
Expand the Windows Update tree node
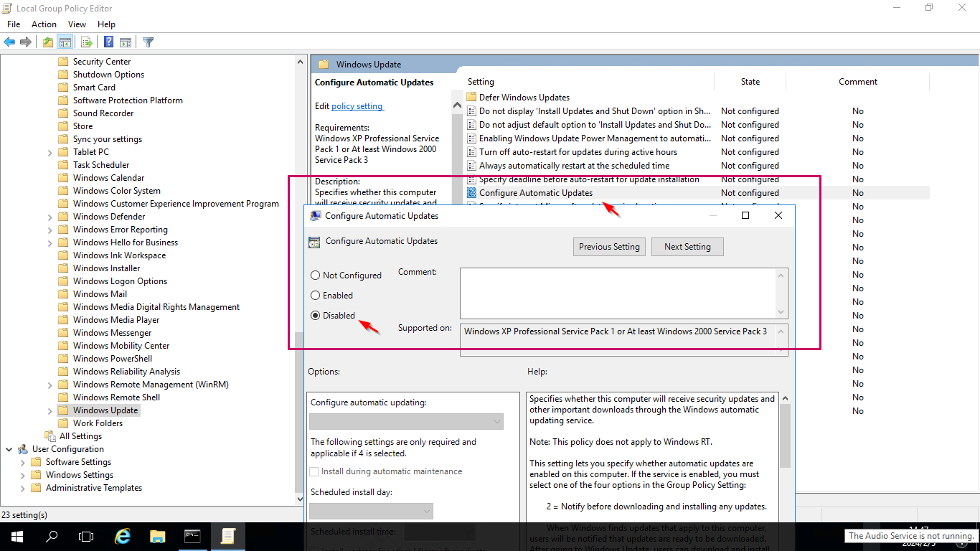50,410
